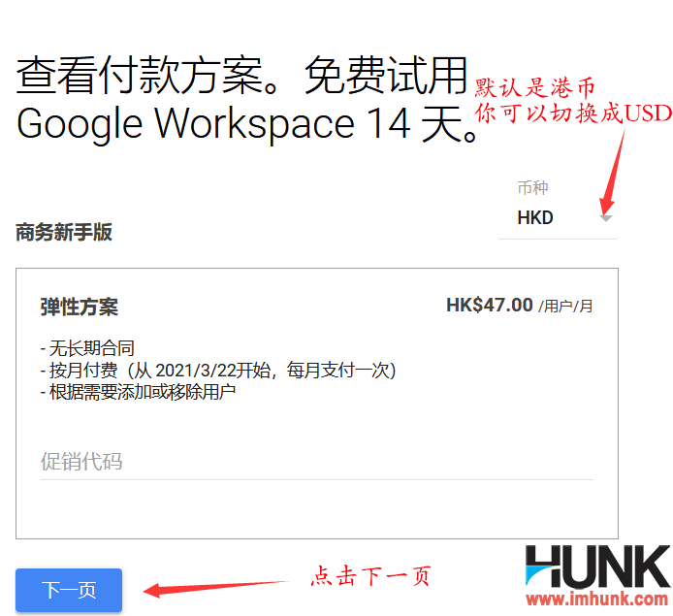Click the 无长期合同 bullet line
Viewport: 673px width, 616px height.
[87, 348]
